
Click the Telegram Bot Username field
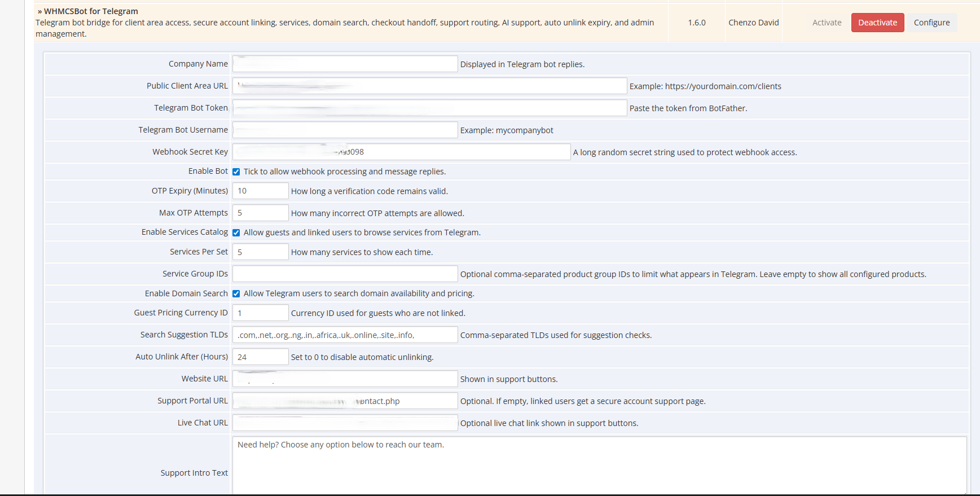[x=345, y=130]
